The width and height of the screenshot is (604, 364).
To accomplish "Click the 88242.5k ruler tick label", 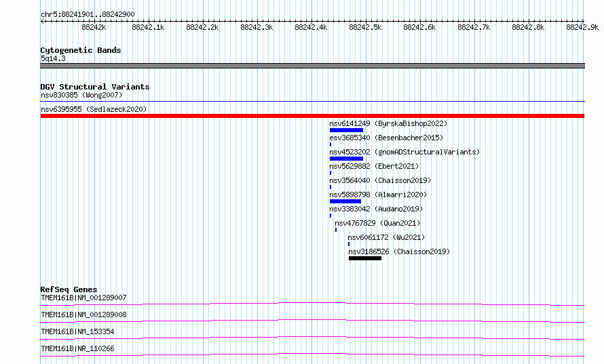I will [x=365, y=27].
